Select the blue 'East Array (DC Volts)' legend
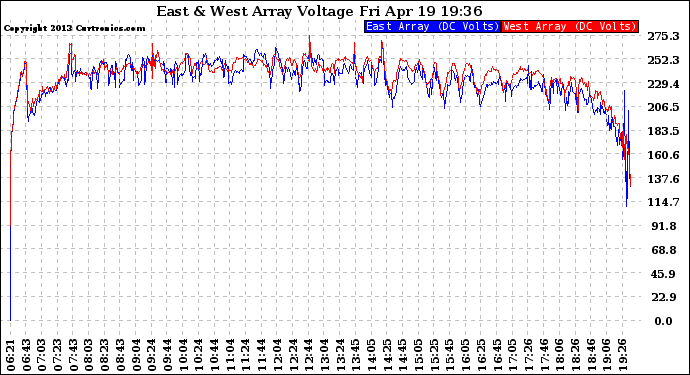Image resolution: width=690 pixels, height=375 pixels. (433, 26)
